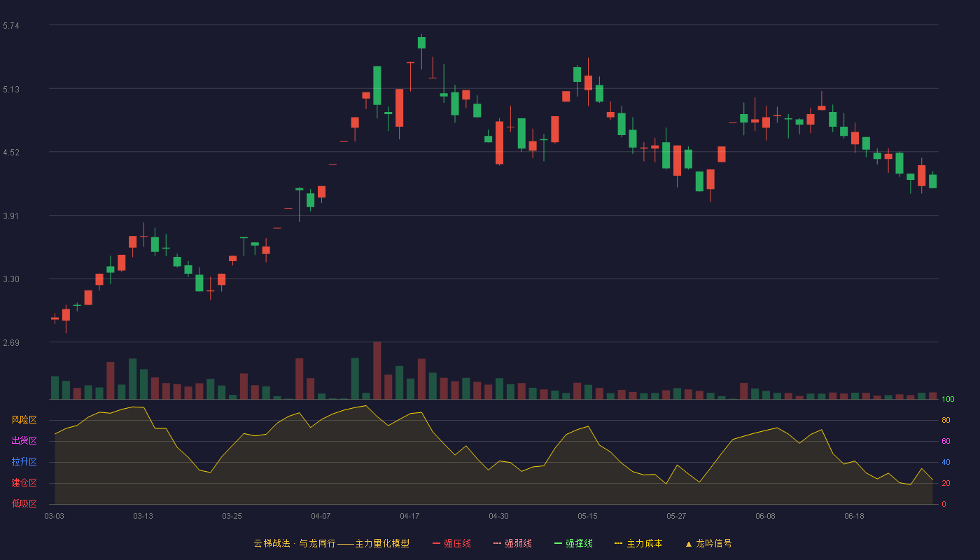Click the 2.69 price axis label
This screenshot has height=560, width=980.
(11, 342)
